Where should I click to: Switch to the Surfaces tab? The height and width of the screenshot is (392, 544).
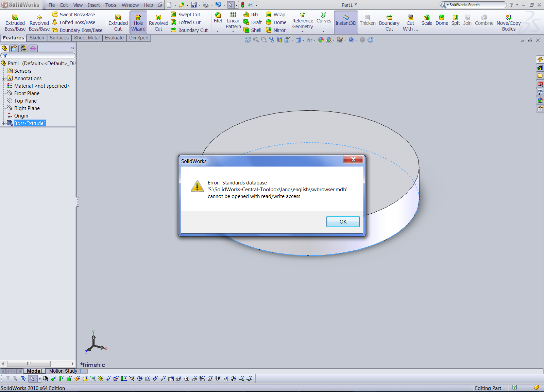click(59, 38)
